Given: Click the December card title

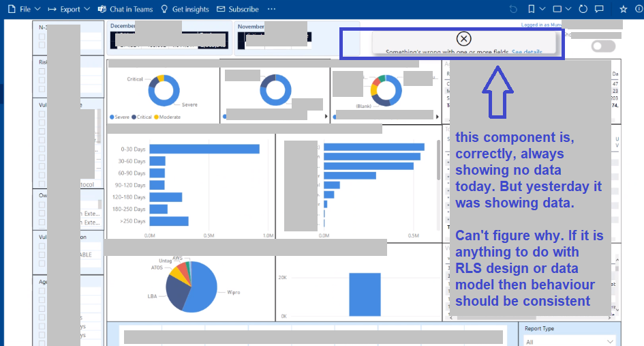Looking at the screenshot, I should coord(123,26).
